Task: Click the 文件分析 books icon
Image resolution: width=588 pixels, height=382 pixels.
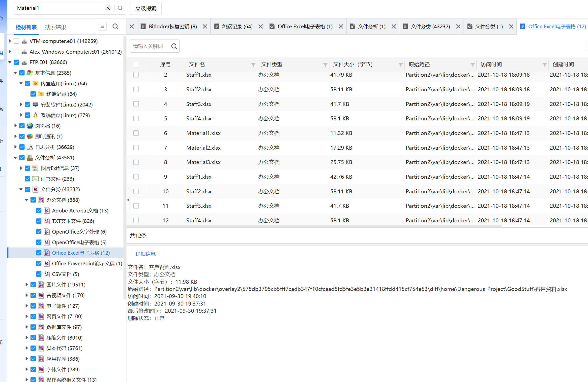Action: click(30, 158)
